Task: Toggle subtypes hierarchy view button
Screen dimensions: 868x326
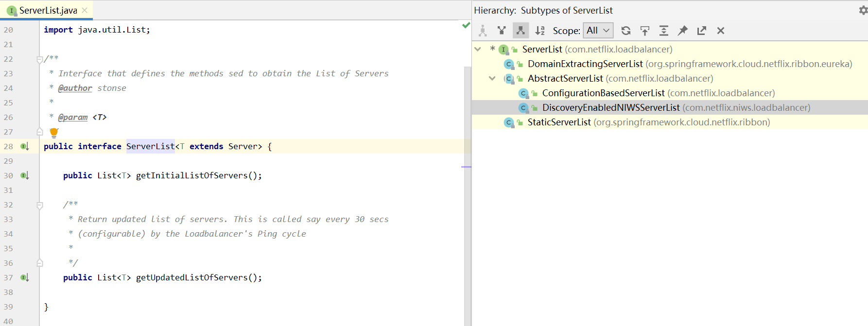Action: click(x=521, y=31)
